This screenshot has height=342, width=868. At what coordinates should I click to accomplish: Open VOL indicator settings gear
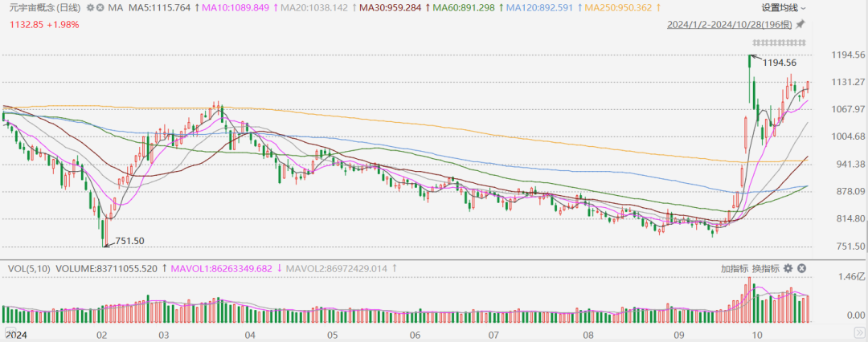pyautogui.click(x=788, y=268)
